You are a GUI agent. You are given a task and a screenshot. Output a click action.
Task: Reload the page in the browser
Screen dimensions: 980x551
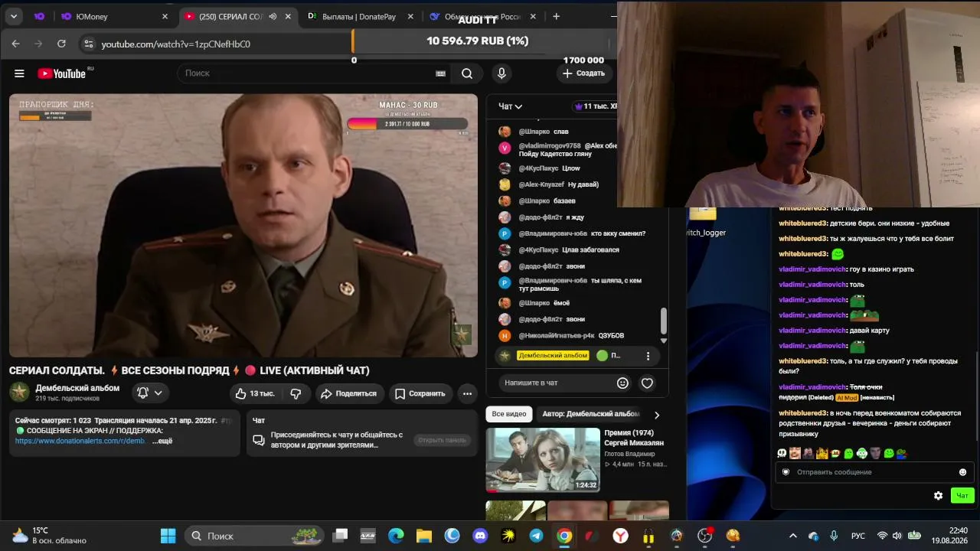(61, 44)
